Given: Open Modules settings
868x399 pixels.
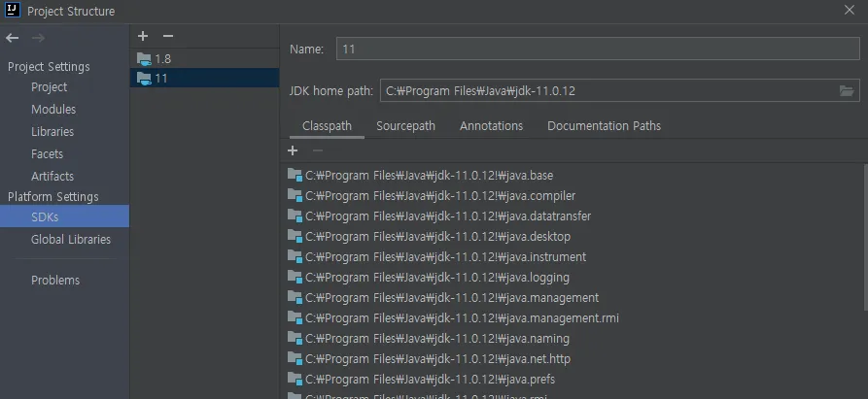Looking at the screenshot, I should [x=53, y=110].
